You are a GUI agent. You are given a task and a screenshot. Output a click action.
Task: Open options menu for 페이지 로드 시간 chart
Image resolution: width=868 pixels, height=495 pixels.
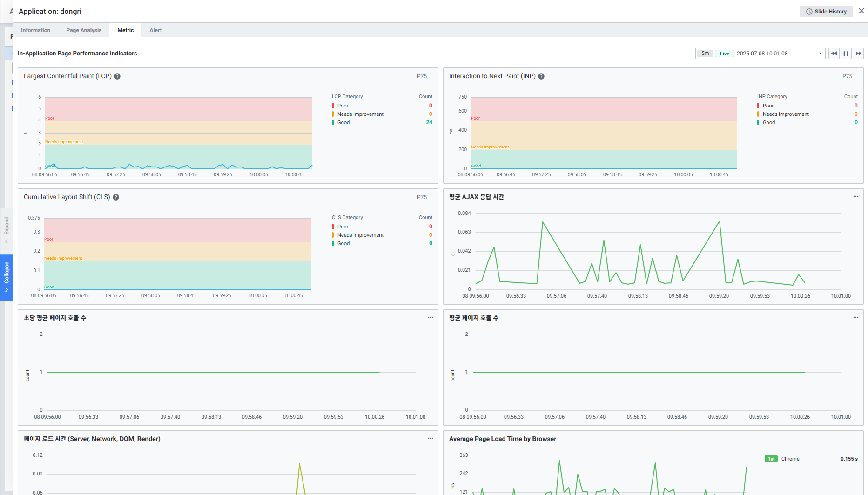(430, 439)
